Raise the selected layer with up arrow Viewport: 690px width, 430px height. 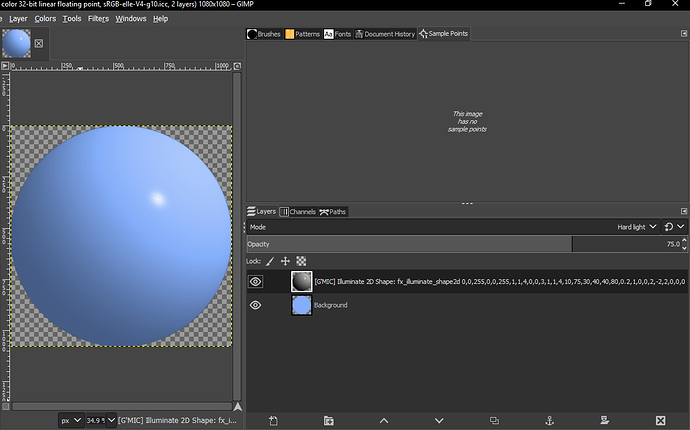(x=384, y=420)
